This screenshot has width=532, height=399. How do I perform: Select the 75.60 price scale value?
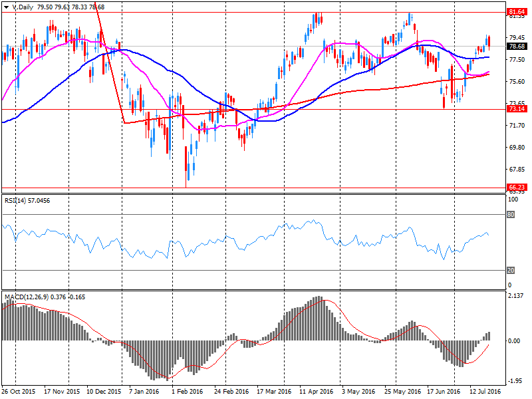pyautogui.click(x=517, y=81)
